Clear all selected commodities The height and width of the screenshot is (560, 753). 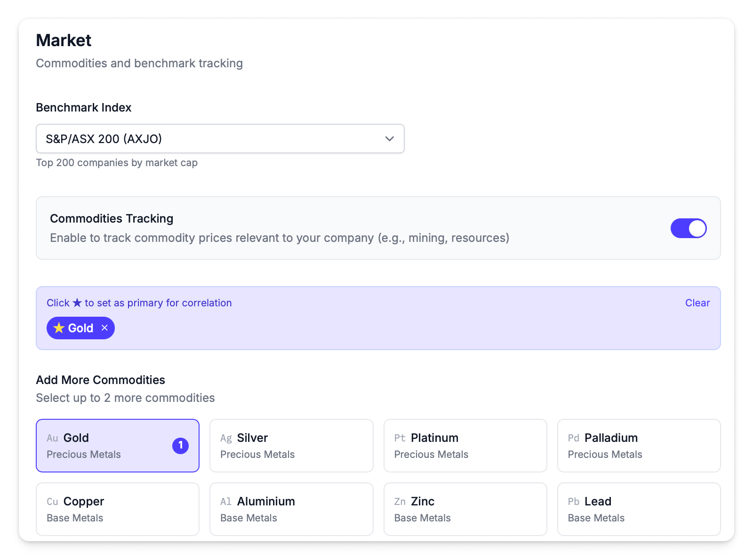pos(697,303)
